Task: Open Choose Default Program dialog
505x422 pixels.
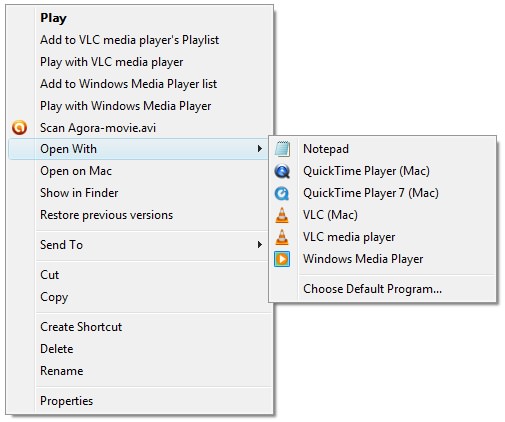Action: (372, 289)
